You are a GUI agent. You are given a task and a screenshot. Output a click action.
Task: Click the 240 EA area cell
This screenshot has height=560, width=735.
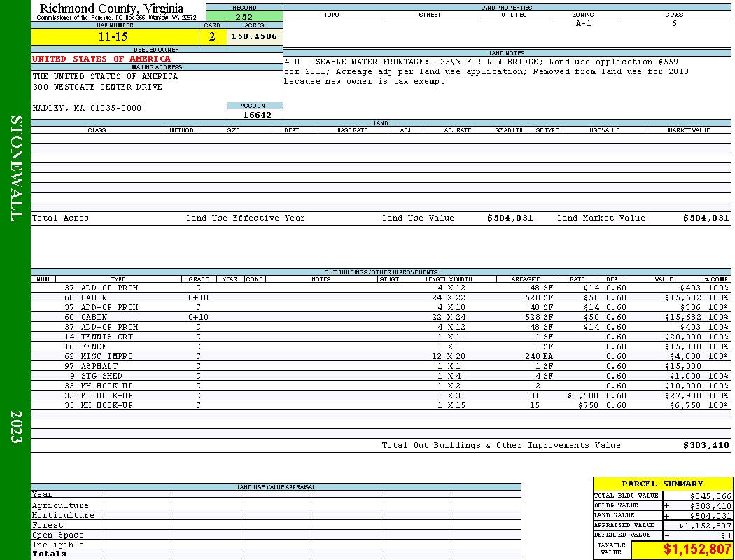pyautogui.click(x=539, y=356)
